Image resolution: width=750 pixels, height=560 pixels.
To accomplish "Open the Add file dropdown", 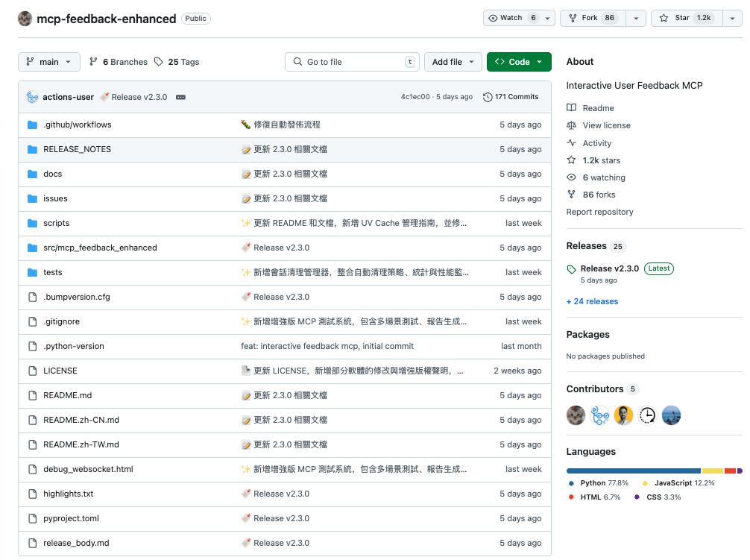I will click(453, 62).
